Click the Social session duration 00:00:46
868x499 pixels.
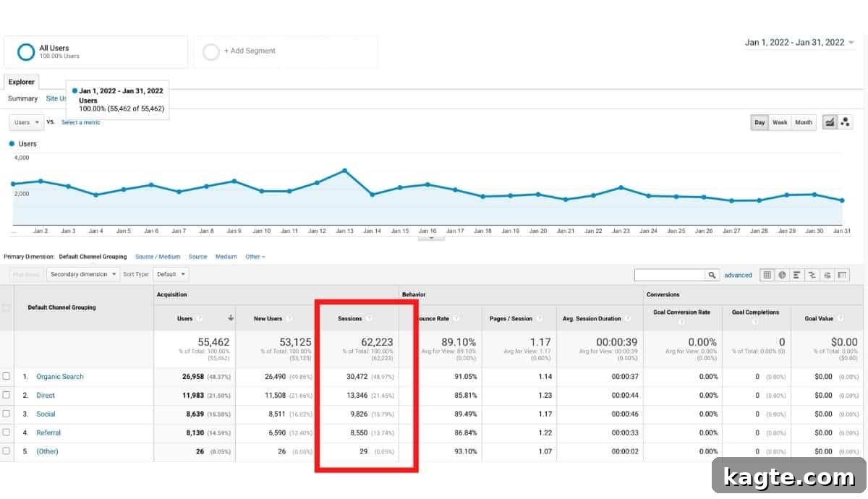coord(625,414)
